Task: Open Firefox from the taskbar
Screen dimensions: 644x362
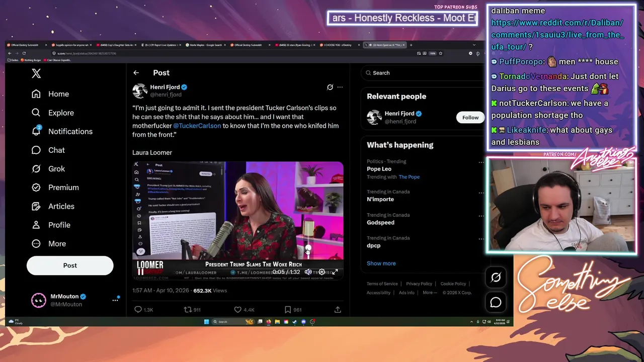Action: pyautogui.click(x=269, y=322)
